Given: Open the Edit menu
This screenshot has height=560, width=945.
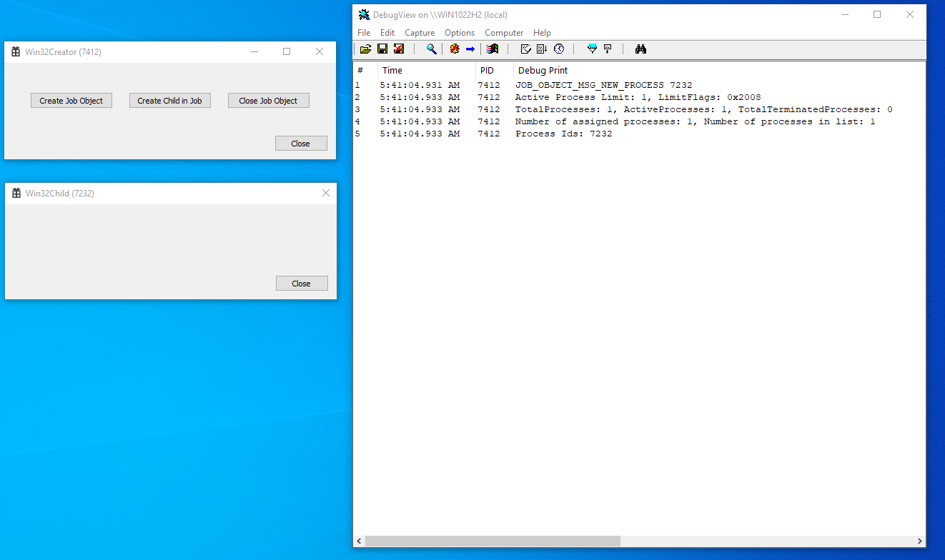Looking at the screenshot, I should pyautogui.click(x=387, y=33).
